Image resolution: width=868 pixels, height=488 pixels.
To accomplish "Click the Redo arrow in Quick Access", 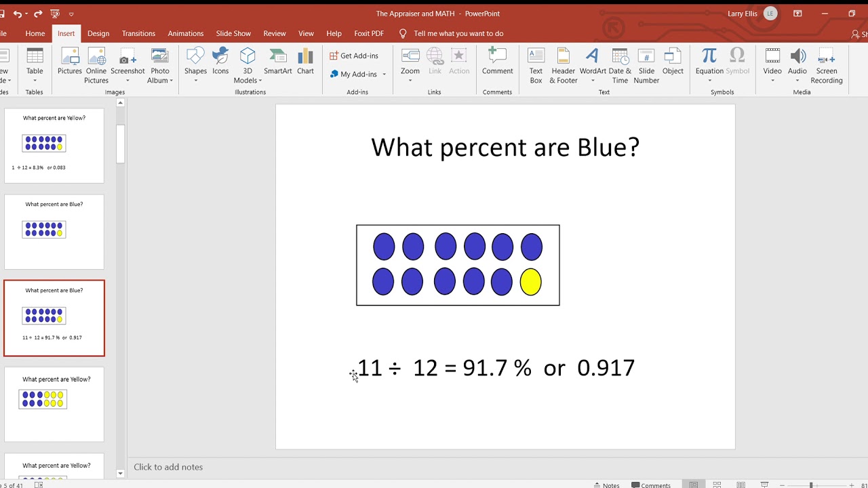I will pyautogui.click(x=38, y=14).
